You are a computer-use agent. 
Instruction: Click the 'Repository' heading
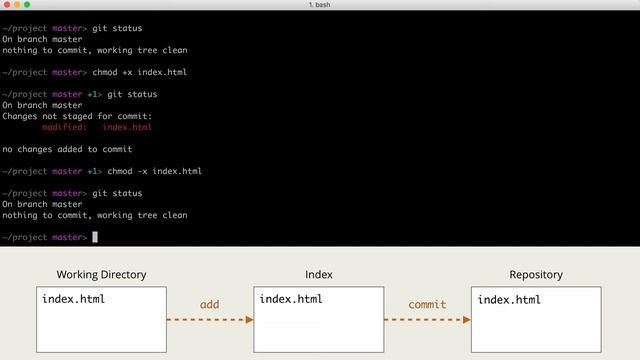point(536,275)
